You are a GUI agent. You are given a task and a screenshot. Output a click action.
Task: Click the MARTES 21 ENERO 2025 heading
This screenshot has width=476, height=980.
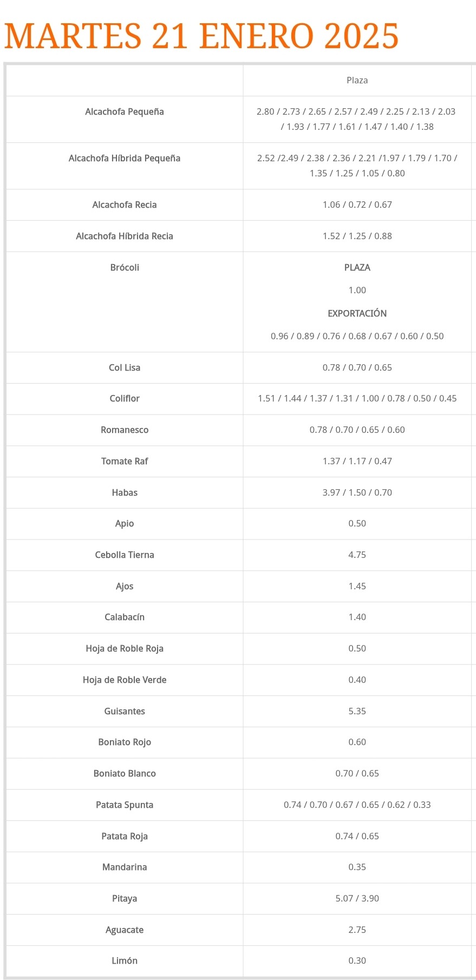tap(201, 36)
